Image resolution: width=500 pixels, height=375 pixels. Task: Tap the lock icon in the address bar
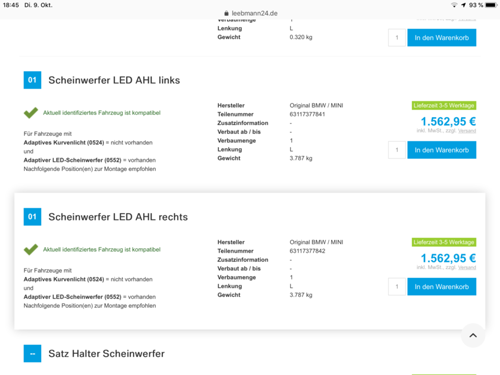click(226, 13)
